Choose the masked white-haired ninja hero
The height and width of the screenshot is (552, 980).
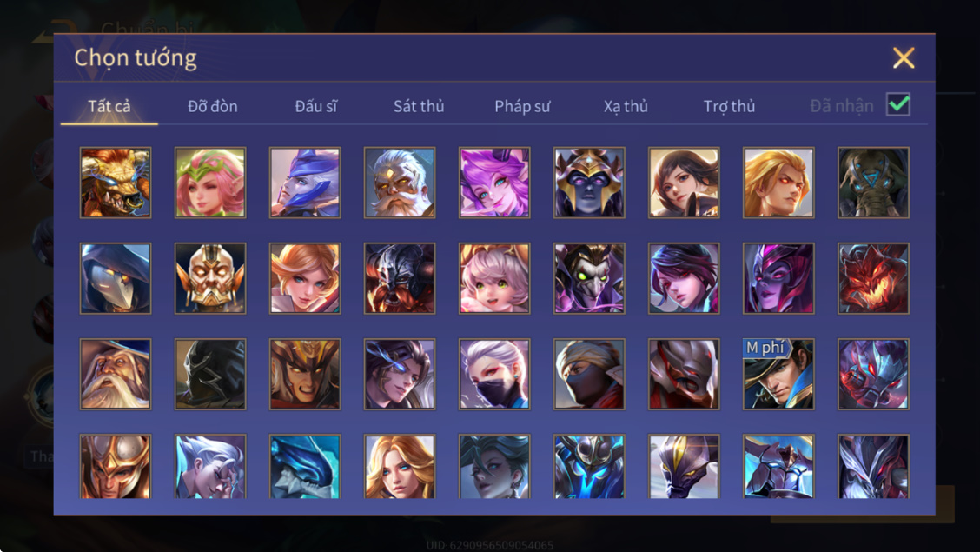click(x=494, y=374)
